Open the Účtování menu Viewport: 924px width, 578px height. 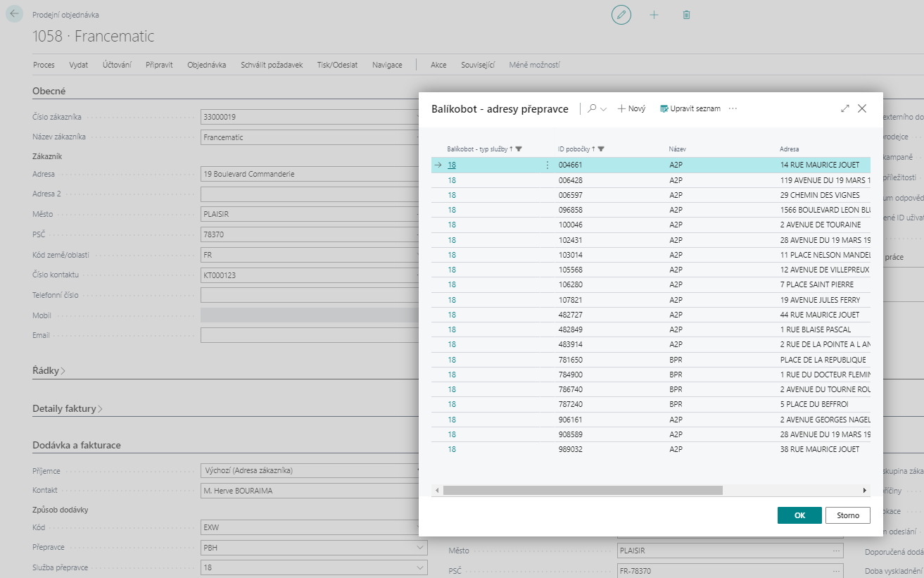tap(117, 65)
